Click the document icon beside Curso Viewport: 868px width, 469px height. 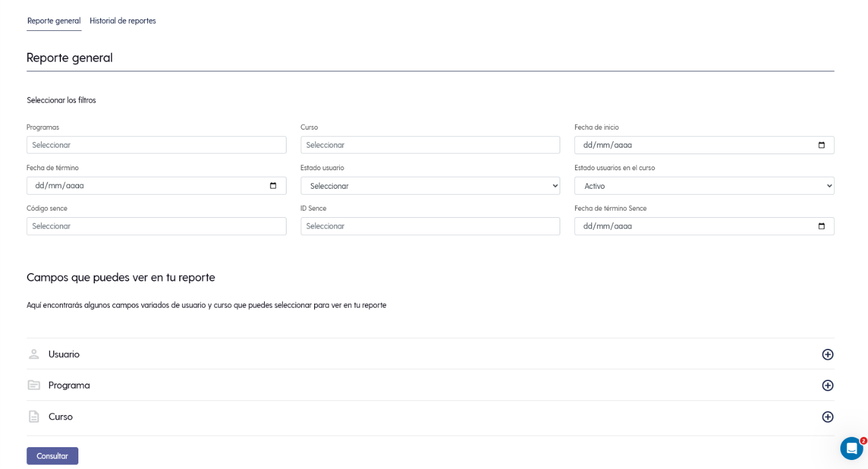point(34,416)
